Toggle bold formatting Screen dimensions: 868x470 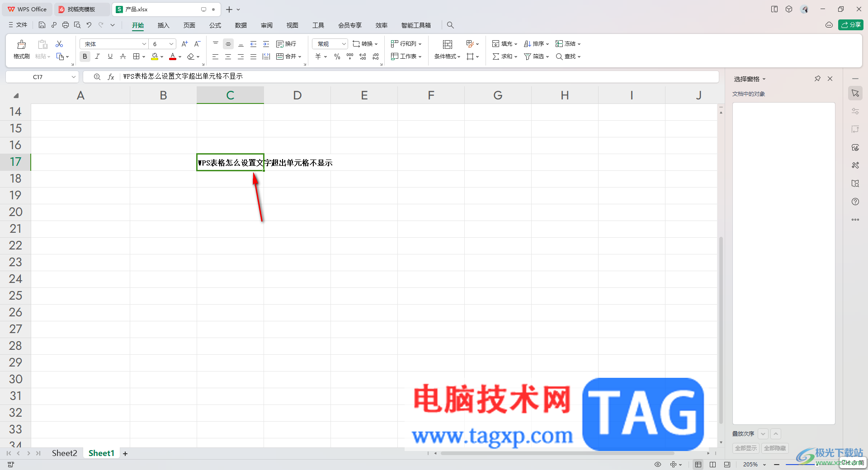pyautogui.click(x=85, y=56)
